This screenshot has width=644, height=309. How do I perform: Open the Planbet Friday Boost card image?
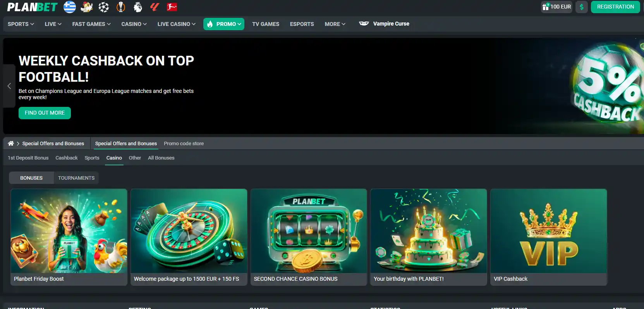tap(69, 231)
